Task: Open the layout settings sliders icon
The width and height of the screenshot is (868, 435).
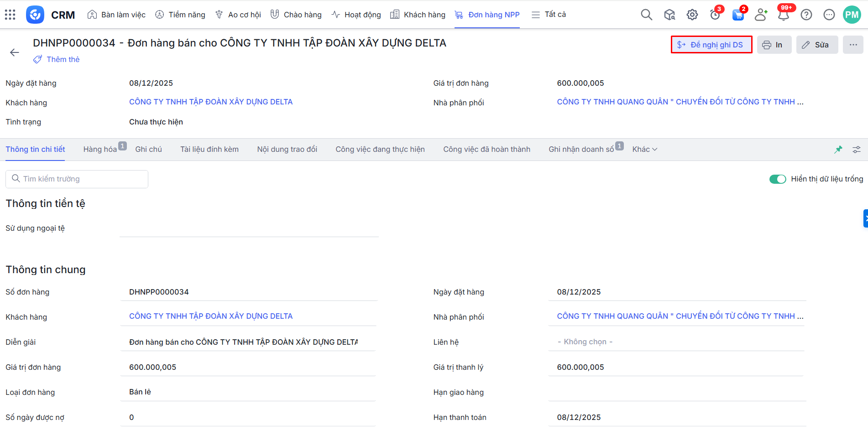Action: [857, 150]
